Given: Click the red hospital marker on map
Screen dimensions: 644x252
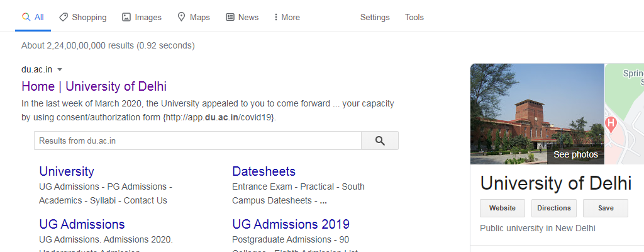Looking at the screenshot, I should [611, 124].
